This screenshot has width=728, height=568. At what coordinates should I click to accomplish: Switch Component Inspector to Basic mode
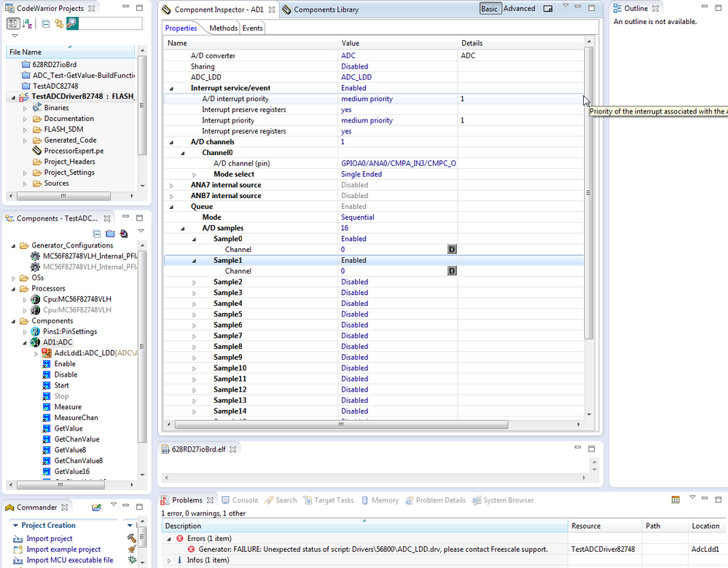(x=490, y=8)
